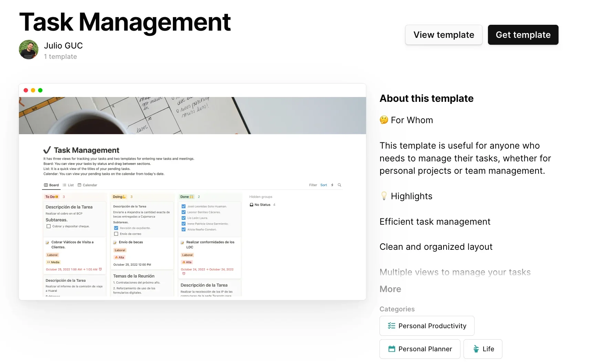Check the 'Cobrar y depositar cheque' checkbox
Screen dimensions: 604x364
pyautogui.click(x=49, y=226)
